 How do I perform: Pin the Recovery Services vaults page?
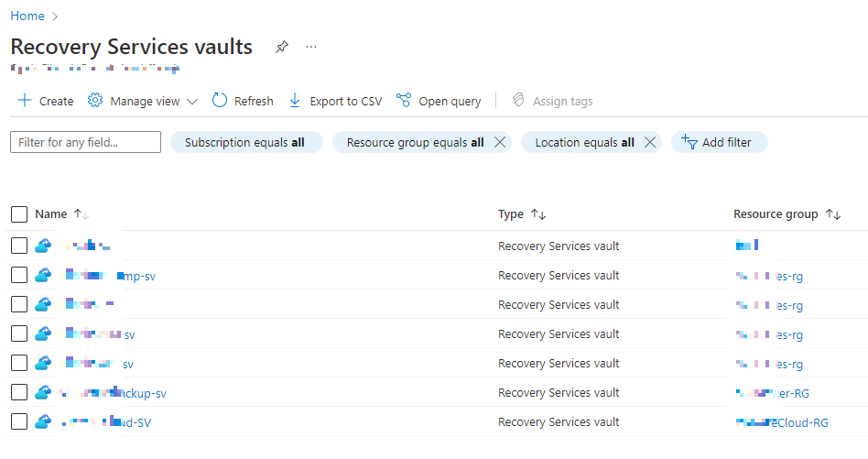pyautogui.click(x=282, y=47)
